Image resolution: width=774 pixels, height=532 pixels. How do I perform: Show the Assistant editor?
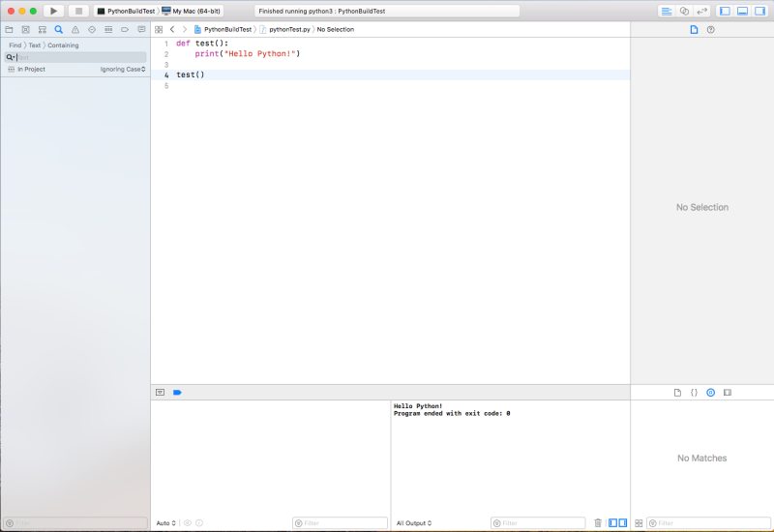pyautogui.click(x=684, y=11)
